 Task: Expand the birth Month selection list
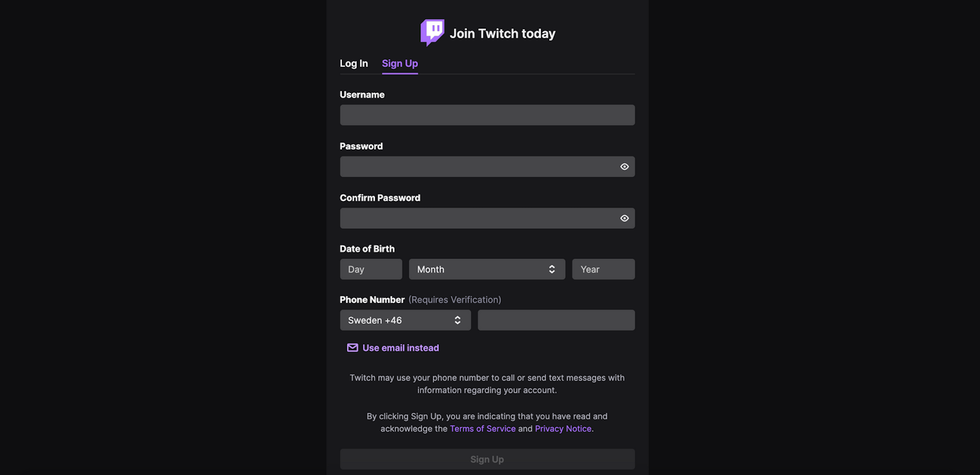pos(486,269)
